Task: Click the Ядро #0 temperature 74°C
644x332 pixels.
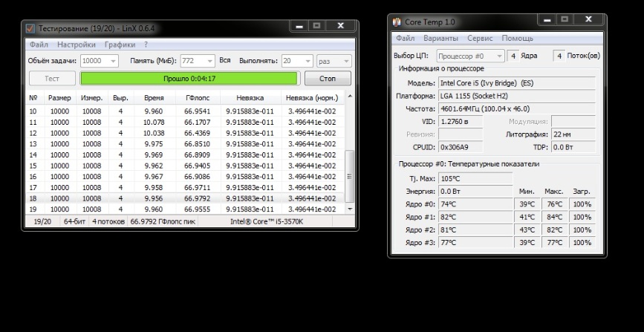Action: point(475,204)
